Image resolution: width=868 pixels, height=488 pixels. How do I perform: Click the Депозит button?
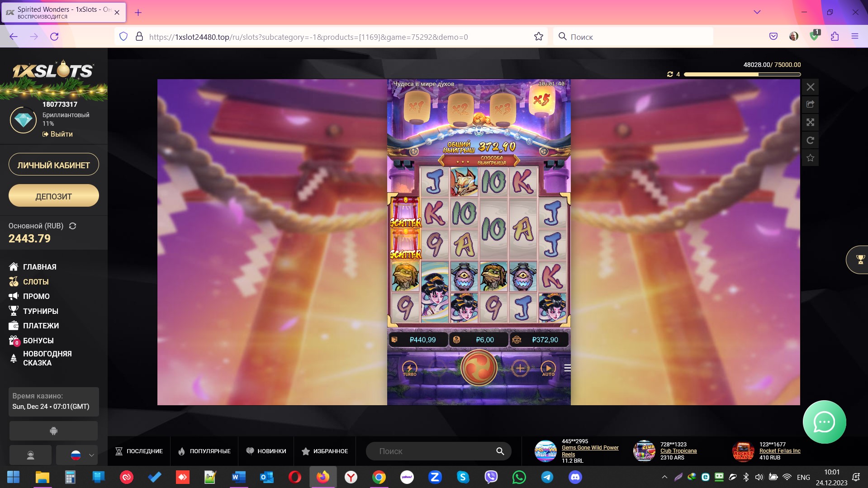[x=54, y=196]
